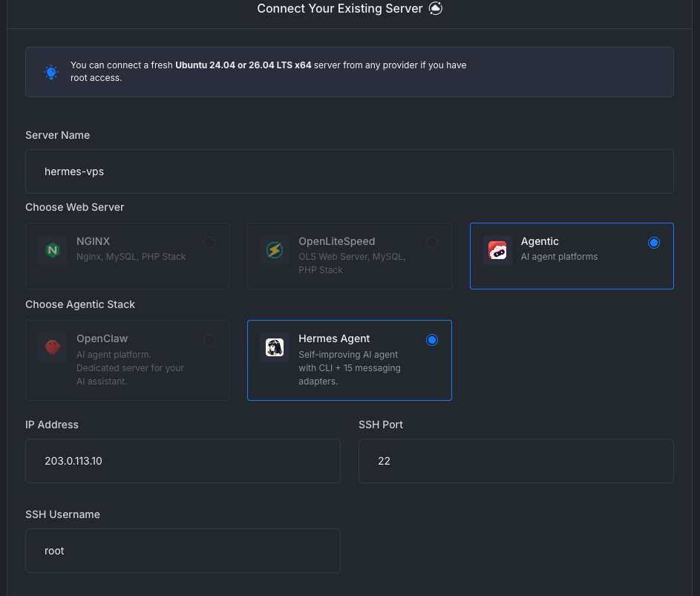This screenshot has width=700, height=596.
Task: Click the "Hermes Agent" card title
Action: 334,339
